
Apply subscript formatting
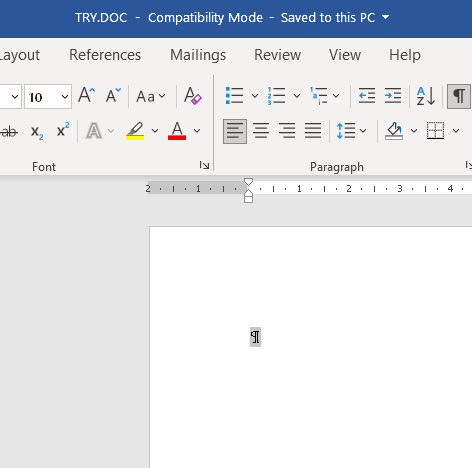(37, 131)
